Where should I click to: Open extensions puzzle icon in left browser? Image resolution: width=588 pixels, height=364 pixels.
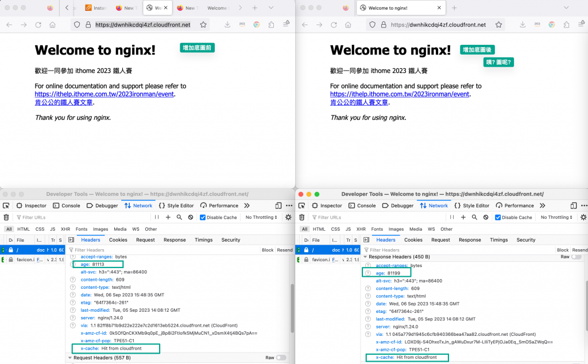coord(271,25)
